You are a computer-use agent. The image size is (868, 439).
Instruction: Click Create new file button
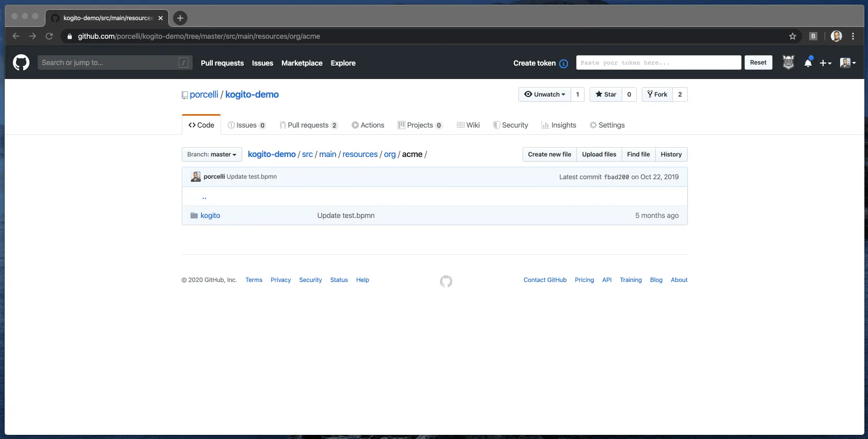pyautogui.click(x=549, y=154)
